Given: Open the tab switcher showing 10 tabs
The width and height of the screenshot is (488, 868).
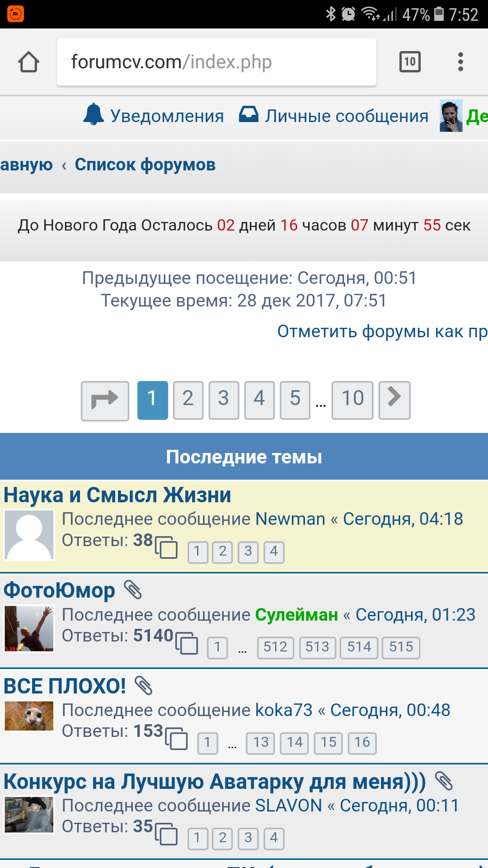Looking at the screenshot, I should pos(410,62).
